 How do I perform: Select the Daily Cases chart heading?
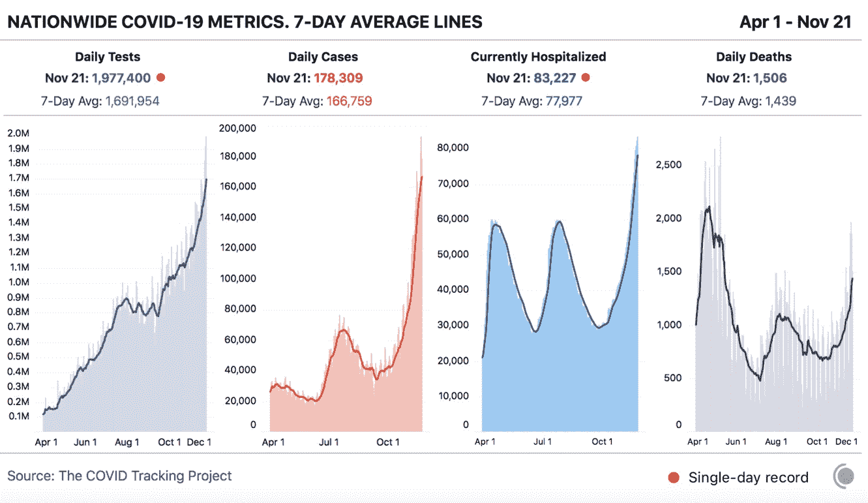tap(323, 57)
